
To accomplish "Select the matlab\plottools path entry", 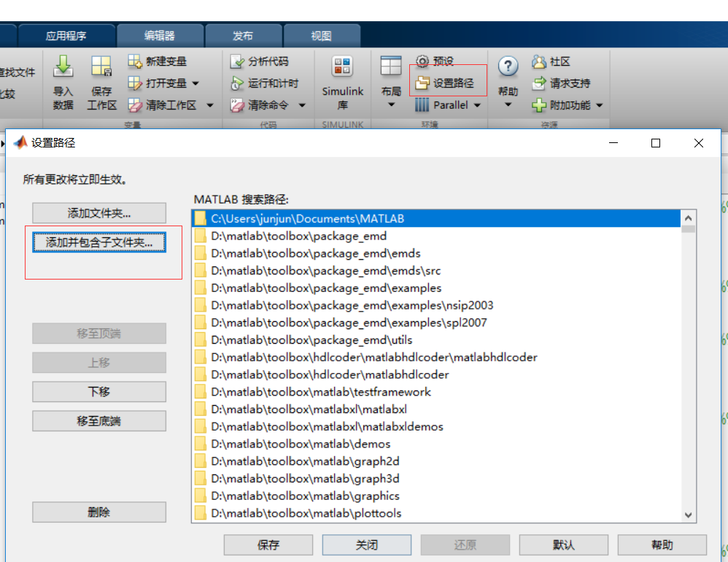I will pos(436,513).
